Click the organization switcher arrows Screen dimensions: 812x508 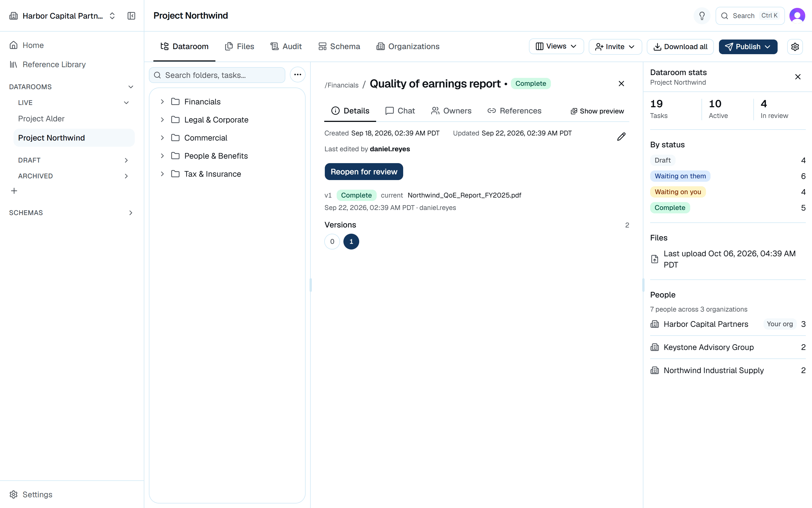(112, 16)
